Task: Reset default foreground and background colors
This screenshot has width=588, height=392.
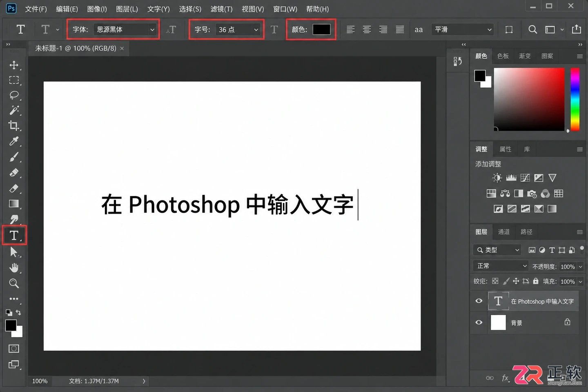Action: (x=9, y=313)
